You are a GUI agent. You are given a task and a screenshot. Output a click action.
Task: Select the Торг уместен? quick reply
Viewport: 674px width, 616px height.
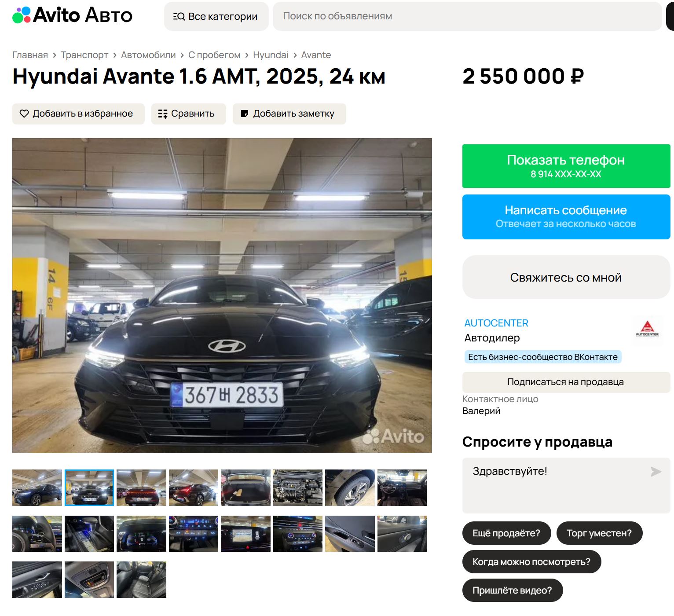click(599, 533)
